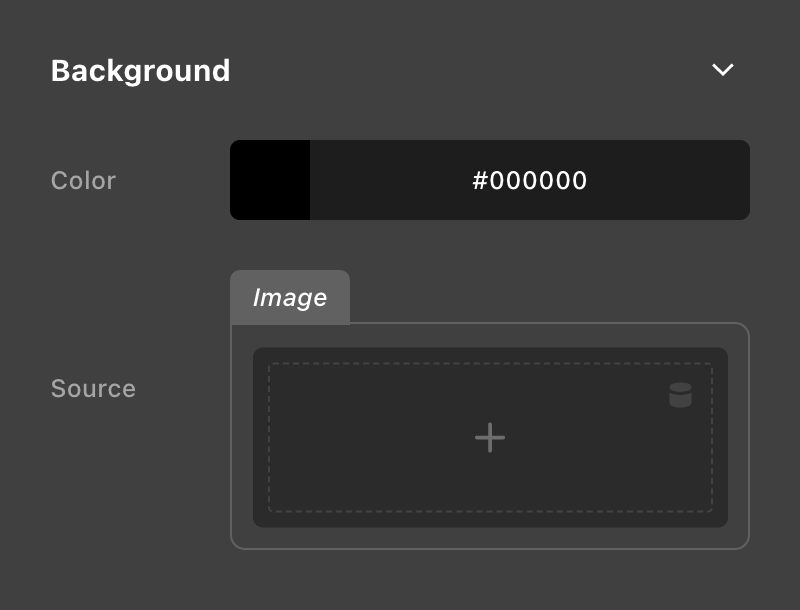Click the #000000 hex color field
The width and height of the screenshot is (800, 610).
tap(529, 180)
